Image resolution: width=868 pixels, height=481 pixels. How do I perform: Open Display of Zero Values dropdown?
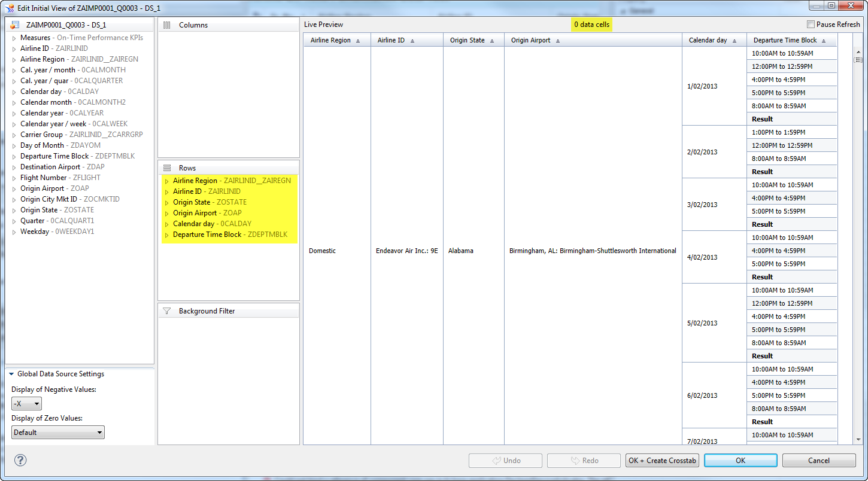click(x=57, y=432)
